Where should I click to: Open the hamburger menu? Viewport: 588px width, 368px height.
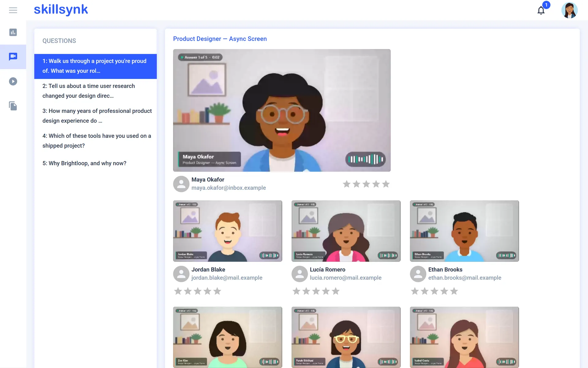(x=13, y=10)
